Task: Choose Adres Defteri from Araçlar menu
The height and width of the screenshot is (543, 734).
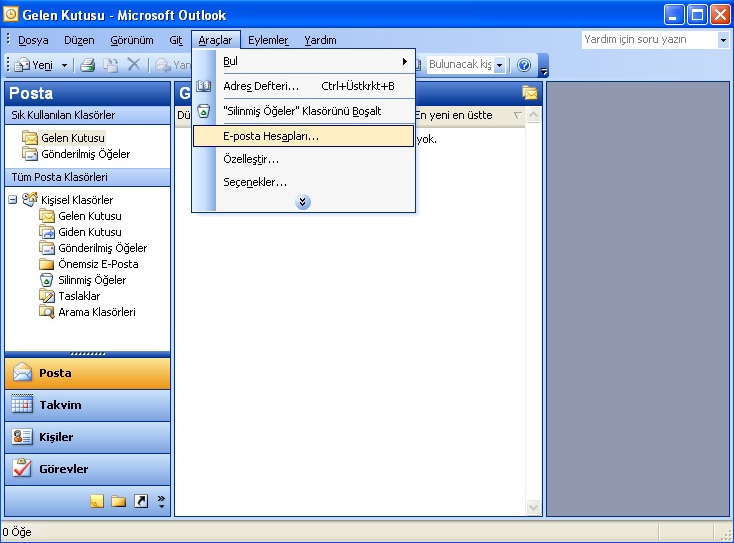Action: (304, 86)
